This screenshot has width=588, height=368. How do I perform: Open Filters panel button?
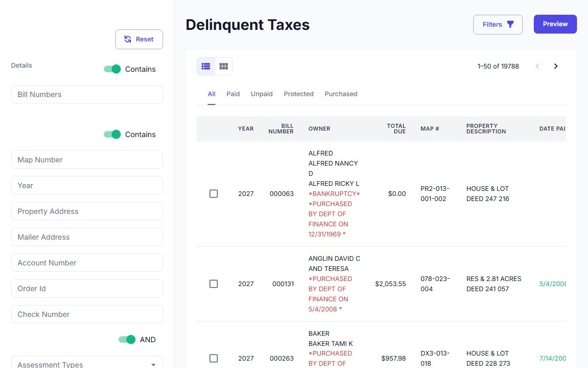498,24
